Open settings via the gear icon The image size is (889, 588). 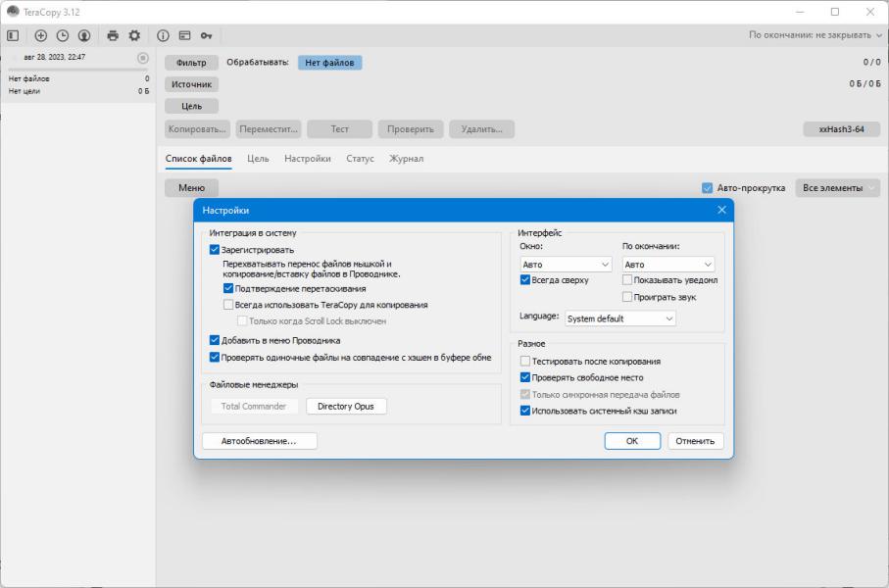click(134, 35)
